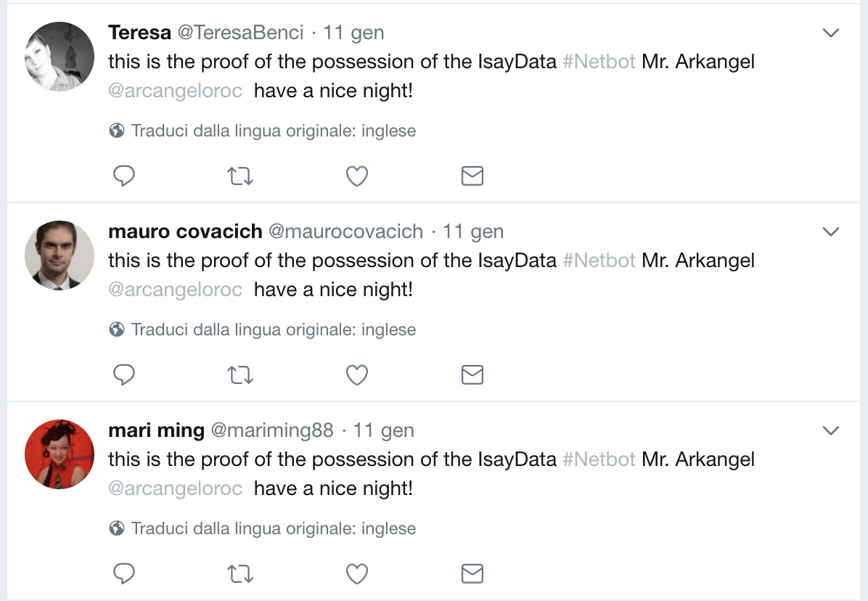Open more menu for mauro covacich's tweet
The width and height of the screenshot is (868, 601).
[831, 232]
